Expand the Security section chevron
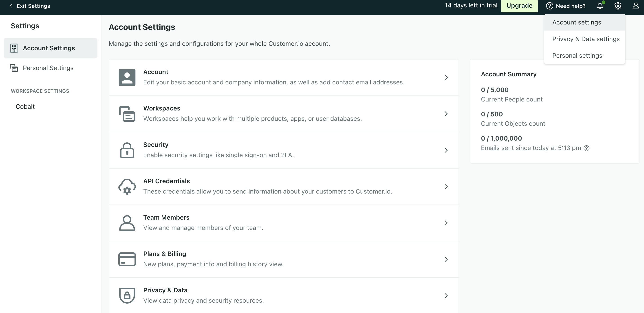The width and height of the screenshot is (644, 313). tap(446, 150)
